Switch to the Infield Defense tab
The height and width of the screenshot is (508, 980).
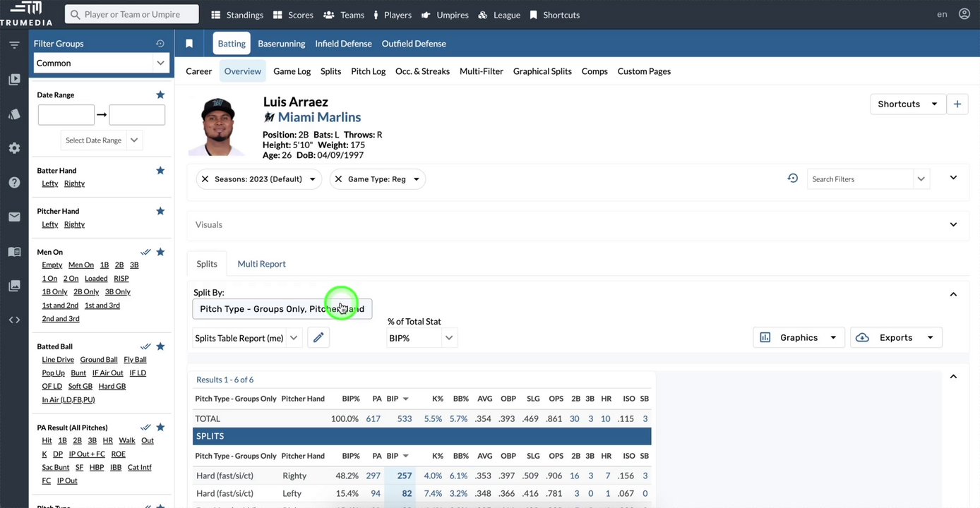point(343,44)
